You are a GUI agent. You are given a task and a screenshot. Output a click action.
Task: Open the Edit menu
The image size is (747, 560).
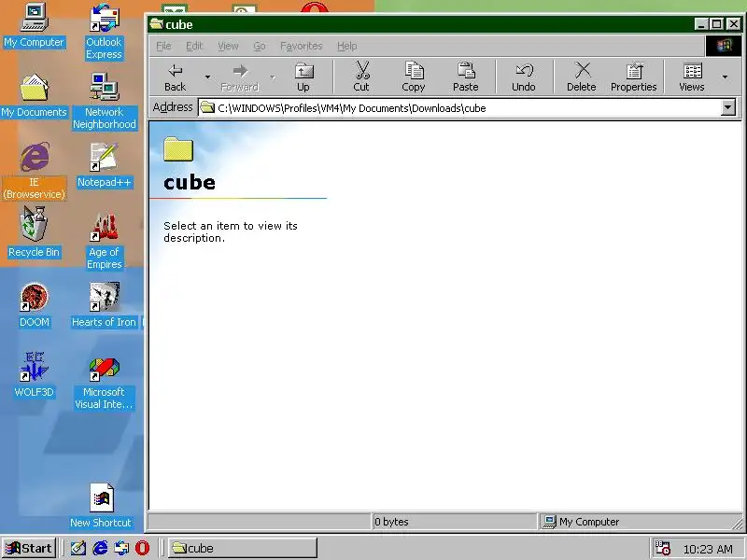[194, 46]
